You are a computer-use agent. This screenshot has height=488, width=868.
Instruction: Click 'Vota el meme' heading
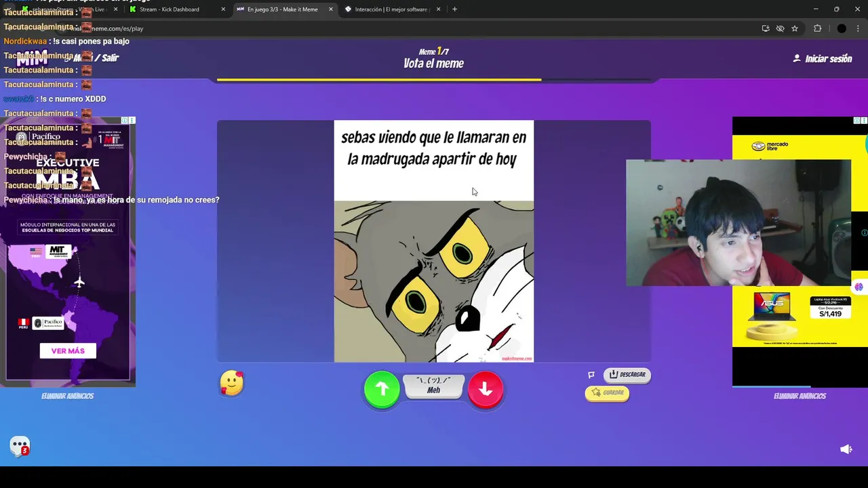(x=433, y=63)
